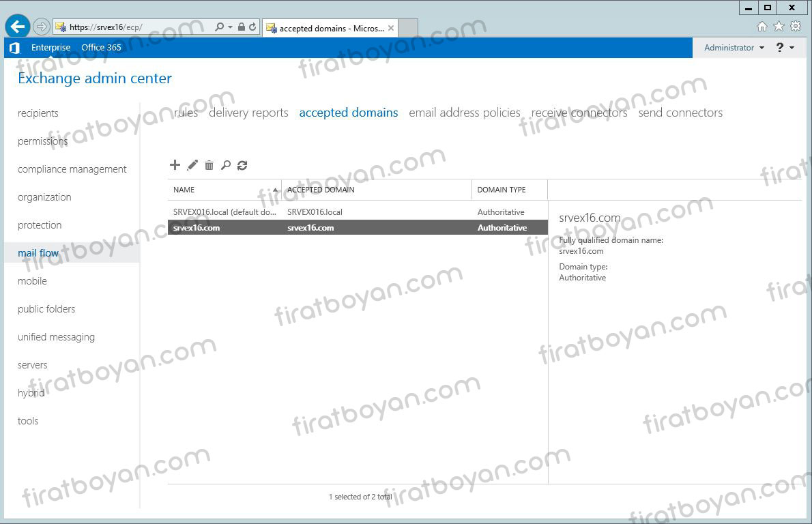Switch to Enterprise in top bar
The height and width of the screenshot is (524, 812).
tap(50, 48)
